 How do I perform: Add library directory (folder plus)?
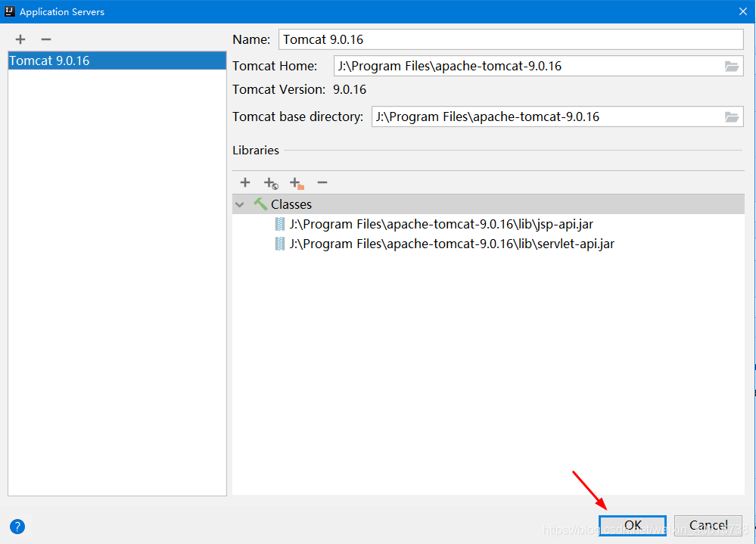(297, 183)
